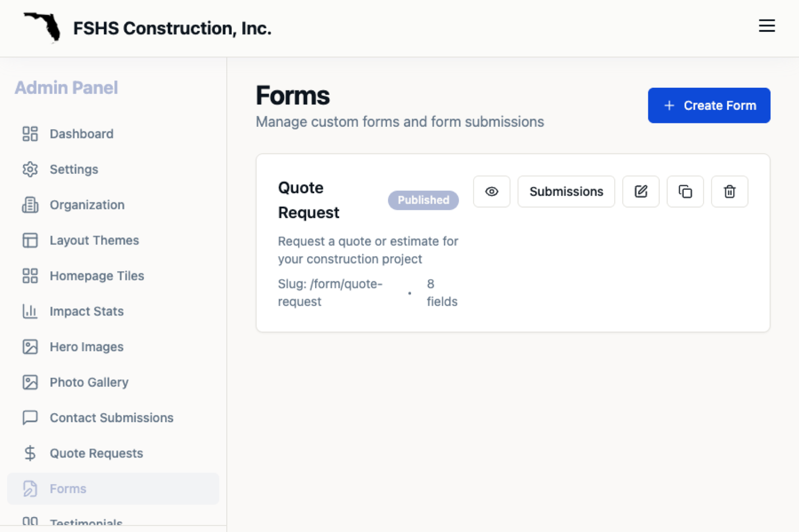Screen dimensions: 799x532
Task: Preview the Quote Request form
Action: coord(491,192)
